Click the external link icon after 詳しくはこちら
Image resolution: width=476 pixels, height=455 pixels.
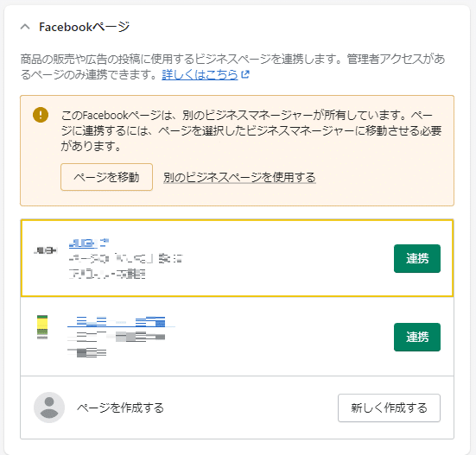[x=245, y=74]
